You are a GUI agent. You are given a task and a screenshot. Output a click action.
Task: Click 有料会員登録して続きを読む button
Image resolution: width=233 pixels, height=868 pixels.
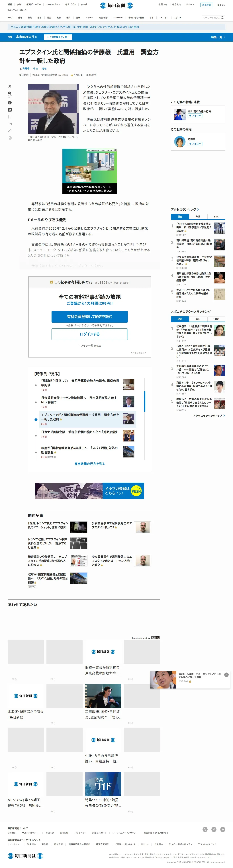[x=90, y=317]
